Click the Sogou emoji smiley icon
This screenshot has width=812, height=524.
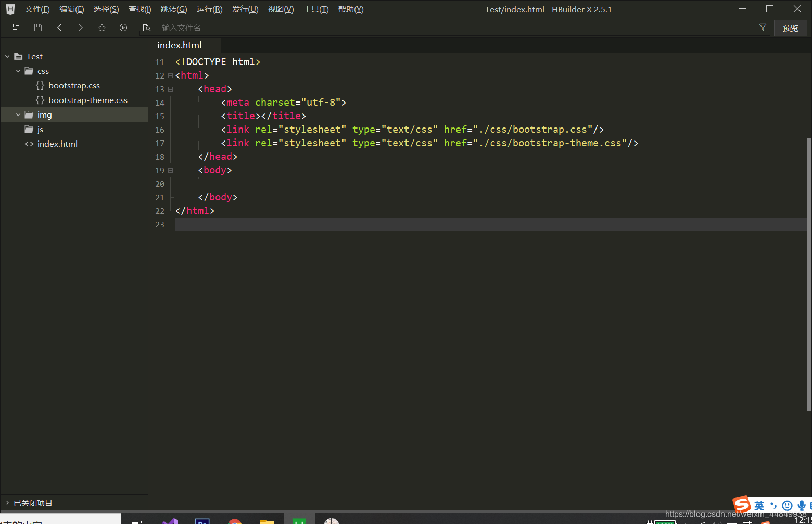pyautogui.click(x=787, y=505)
